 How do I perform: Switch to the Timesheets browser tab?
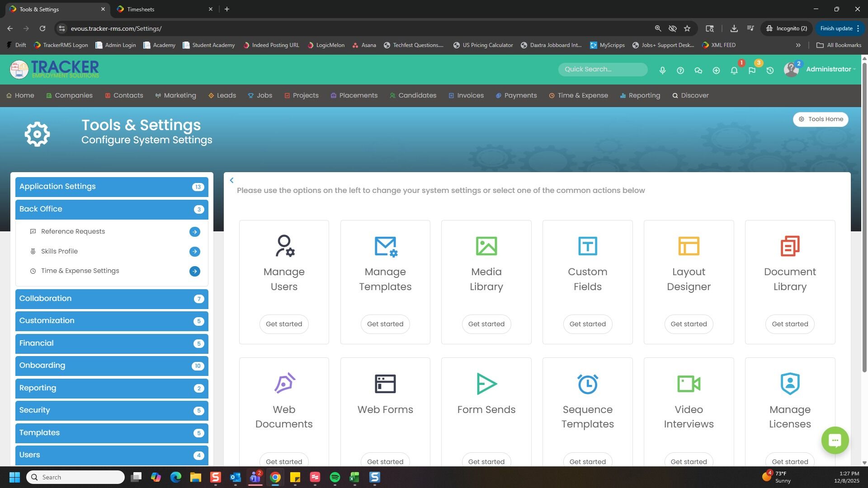click(x=163, y=9)
